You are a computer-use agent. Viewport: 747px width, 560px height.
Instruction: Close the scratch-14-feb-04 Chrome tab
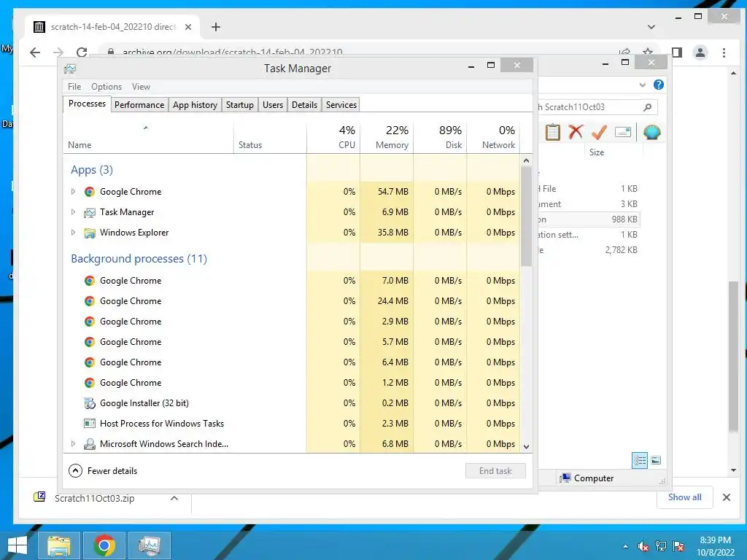click(x=188, y=27)
